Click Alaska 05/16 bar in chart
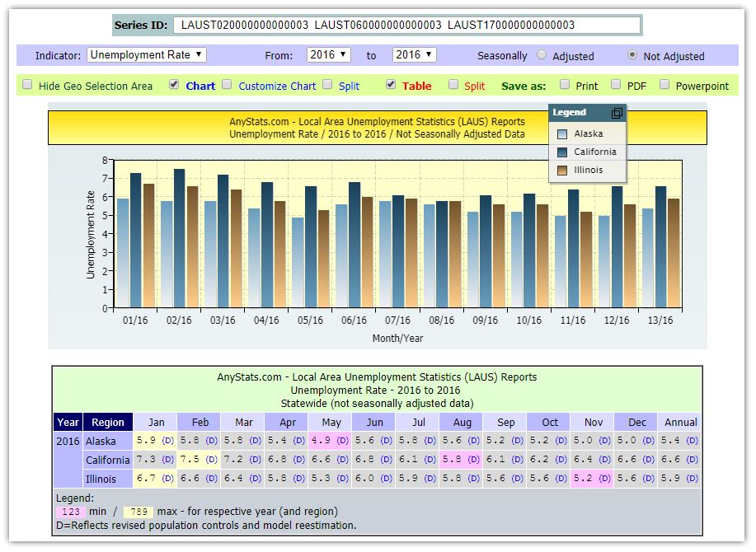The height and width of the screenshot is (552, 756). [x=298, y=263]
